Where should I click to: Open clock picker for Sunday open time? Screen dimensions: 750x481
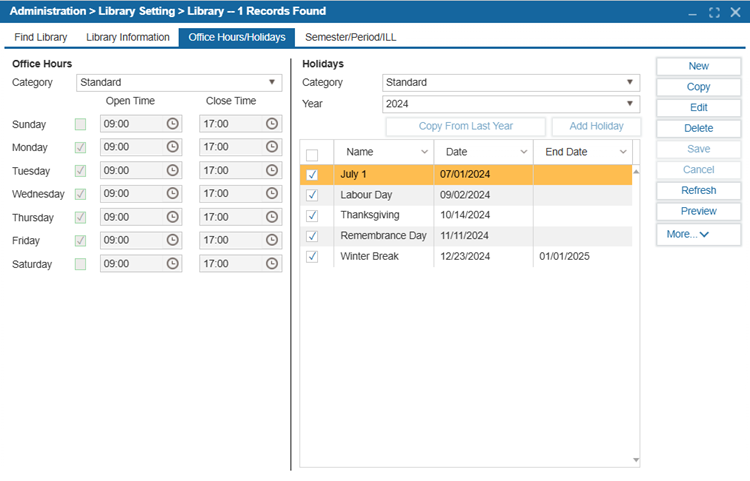pyautogui.click(x=173, y=124)
